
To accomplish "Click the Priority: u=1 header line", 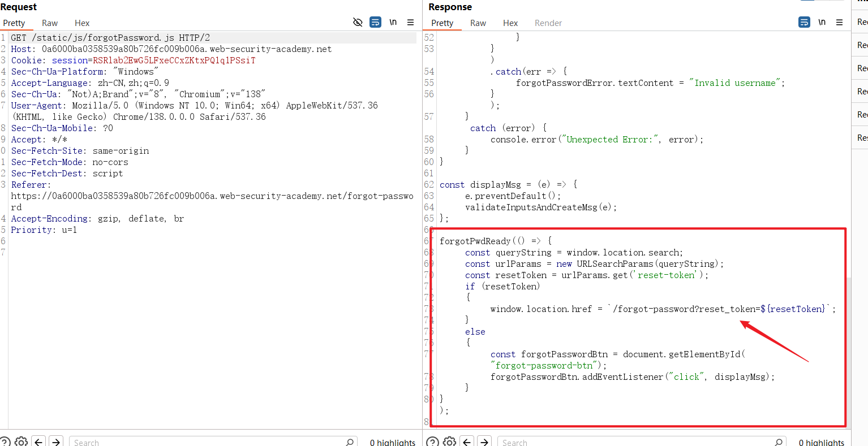I will point(44,230).
